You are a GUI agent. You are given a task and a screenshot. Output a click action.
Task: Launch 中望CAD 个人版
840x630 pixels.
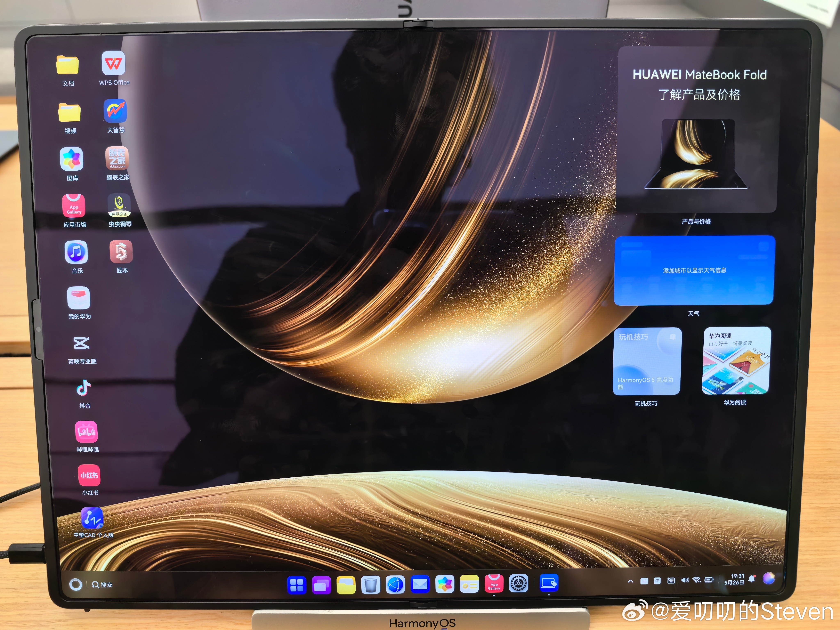[x=92, y=518]
